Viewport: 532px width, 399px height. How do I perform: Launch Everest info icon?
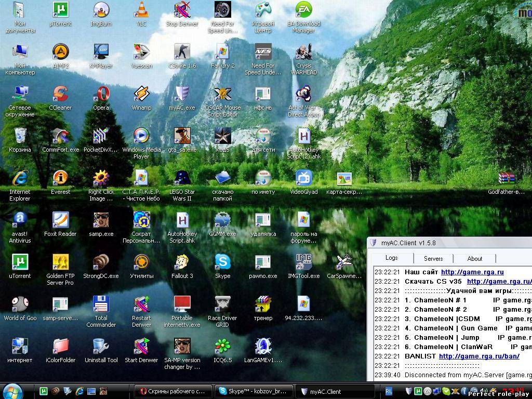tap(60, 182)
